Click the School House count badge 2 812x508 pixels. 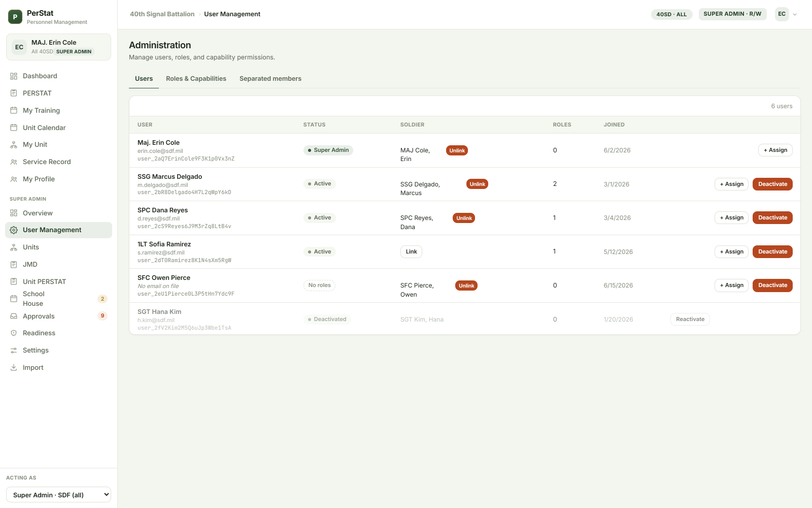click(103, 299)
